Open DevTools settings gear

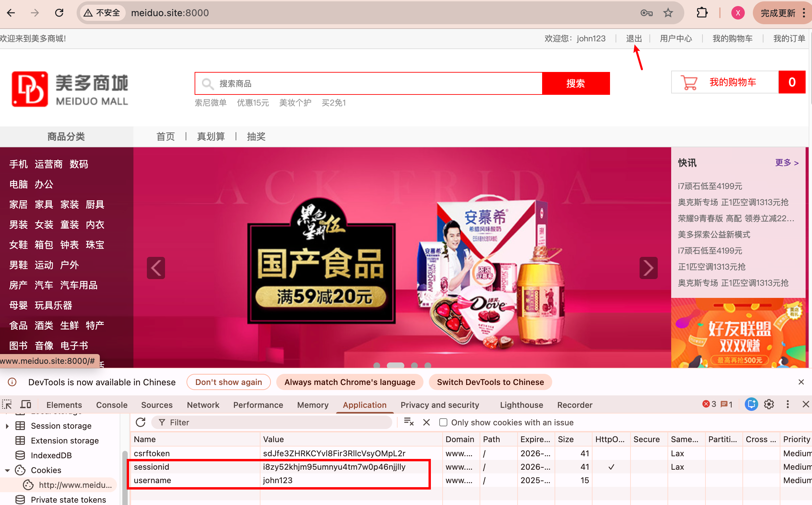[x=769, y=404]
